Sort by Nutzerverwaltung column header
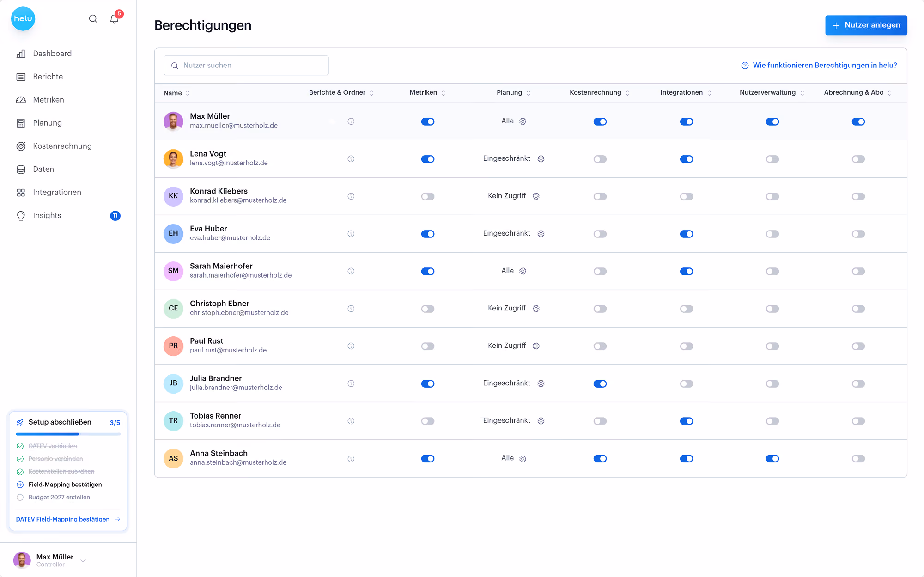The image size is (924, 577). [772, 92]
